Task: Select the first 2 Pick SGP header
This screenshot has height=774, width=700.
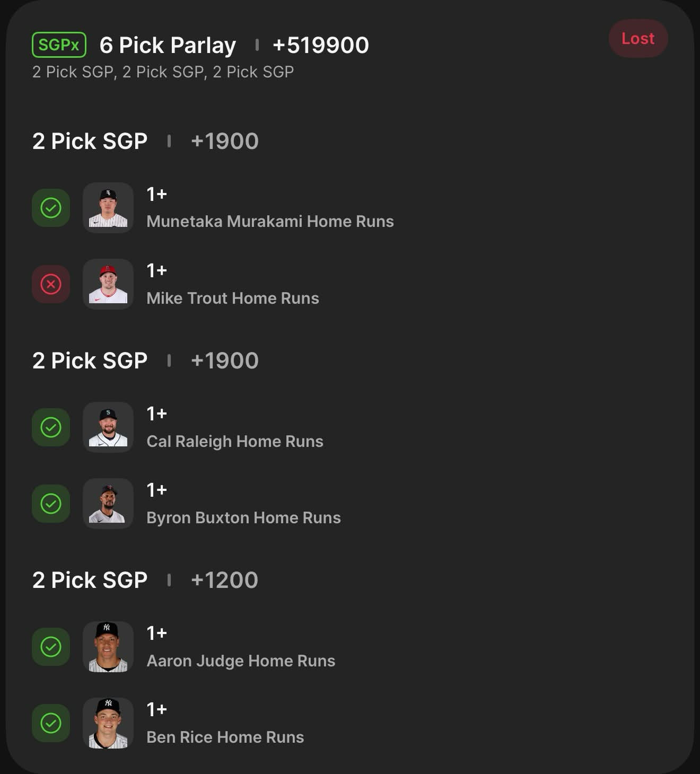Action: coord(90,142)
